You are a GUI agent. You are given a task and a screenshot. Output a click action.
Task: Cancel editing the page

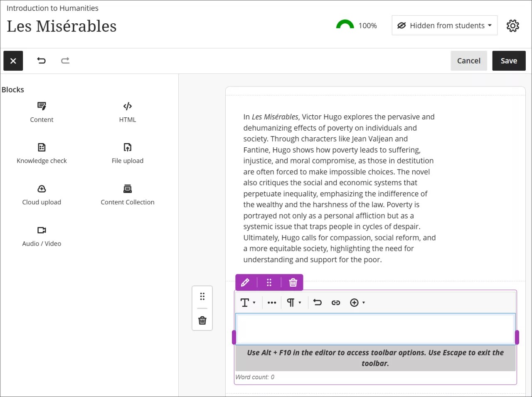pos(469,60)
